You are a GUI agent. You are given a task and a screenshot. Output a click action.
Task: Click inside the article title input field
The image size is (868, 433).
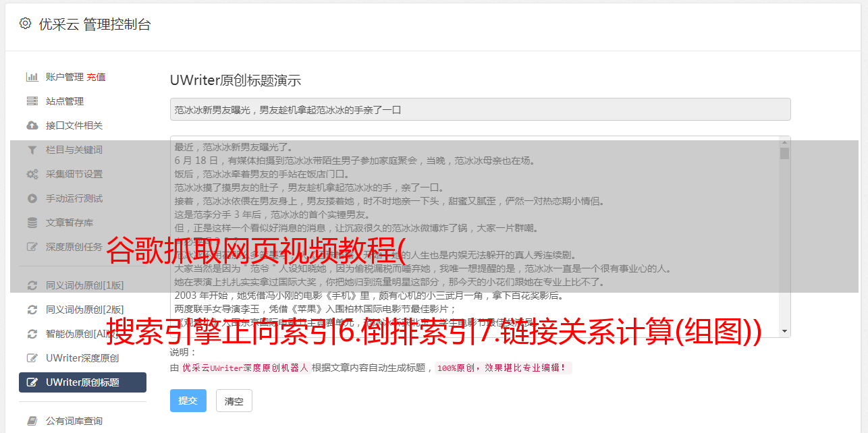click(x=480, y=109)
